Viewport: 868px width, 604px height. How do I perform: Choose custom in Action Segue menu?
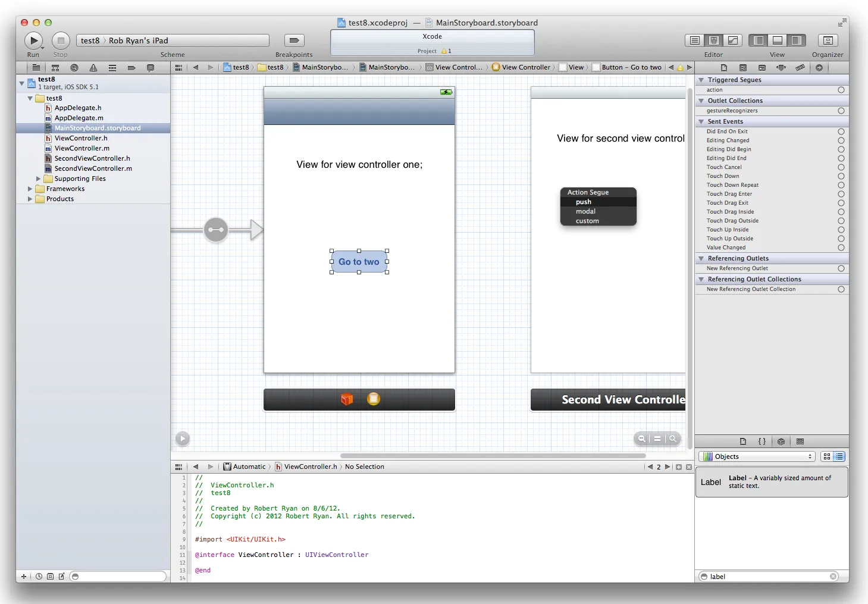click(598, 221)
